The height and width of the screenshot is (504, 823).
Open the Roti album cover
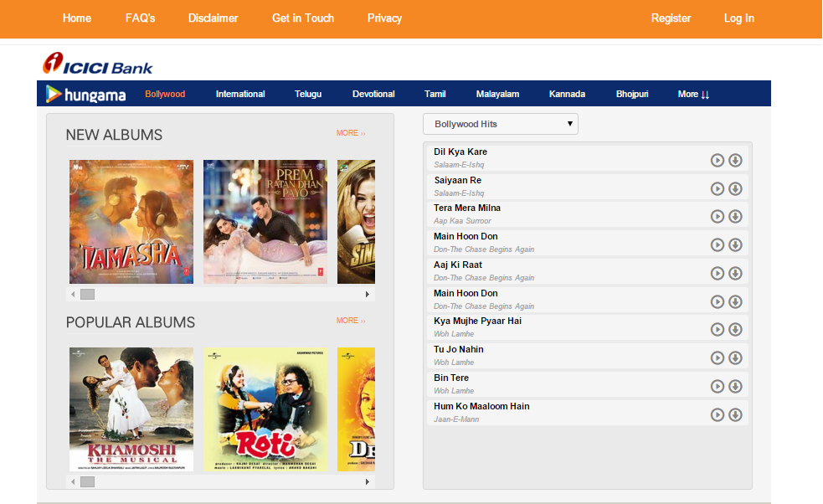point(265,409)
